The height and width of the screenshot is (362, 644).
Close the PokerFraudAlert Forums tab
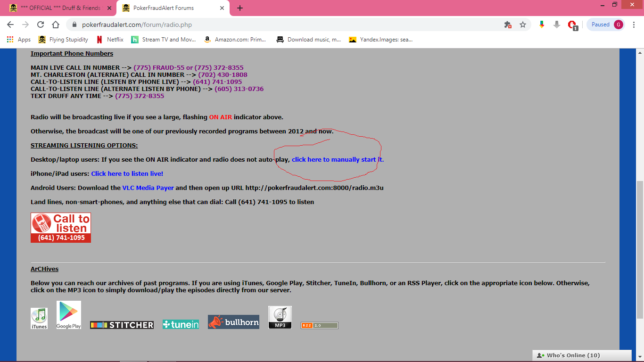222,8
